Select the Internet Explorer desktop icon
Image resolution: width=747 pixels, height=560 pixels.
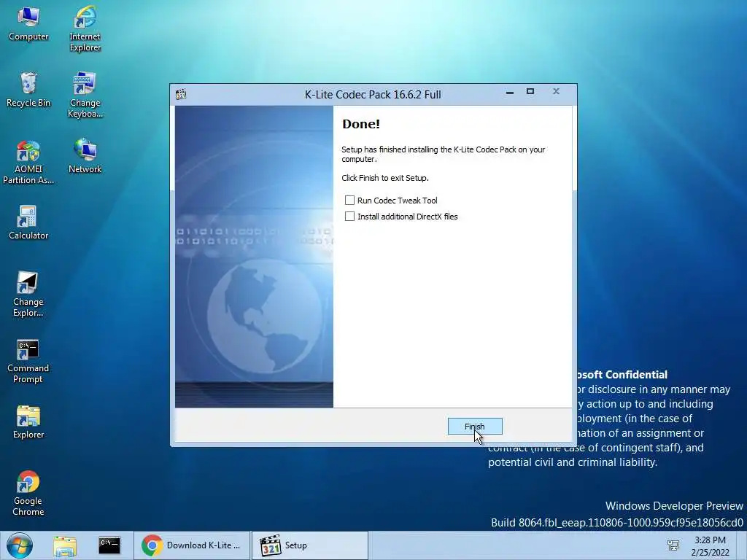(85, 28)
